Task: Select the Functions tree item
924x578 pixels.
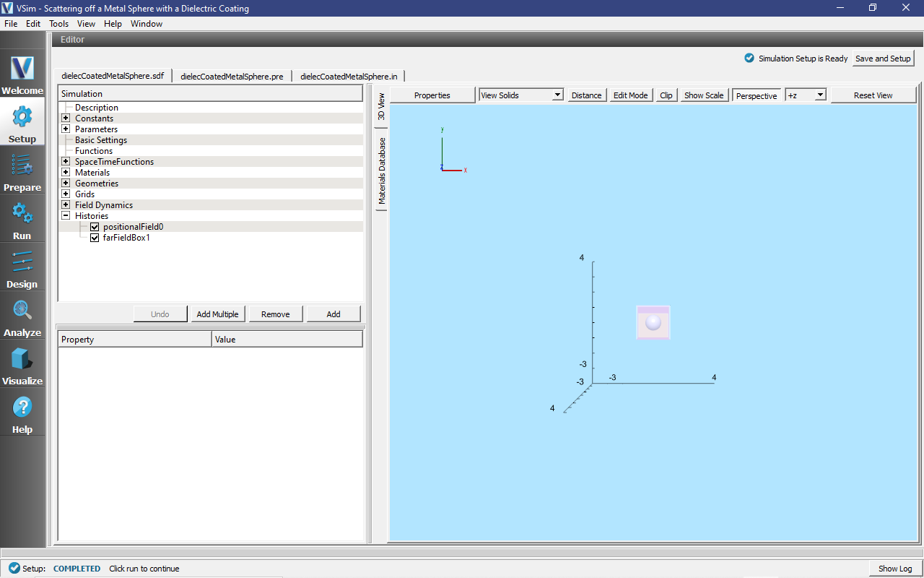Action: pos(94,151)
